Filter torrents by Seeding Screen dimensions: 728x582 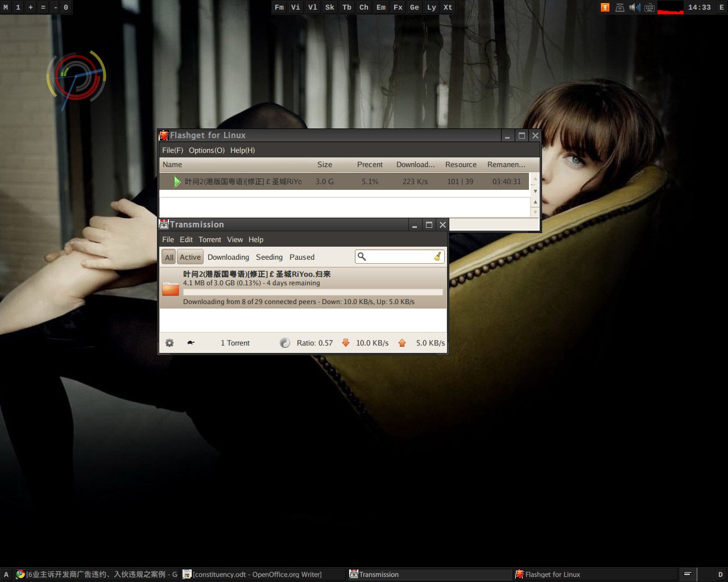(269, 257)
